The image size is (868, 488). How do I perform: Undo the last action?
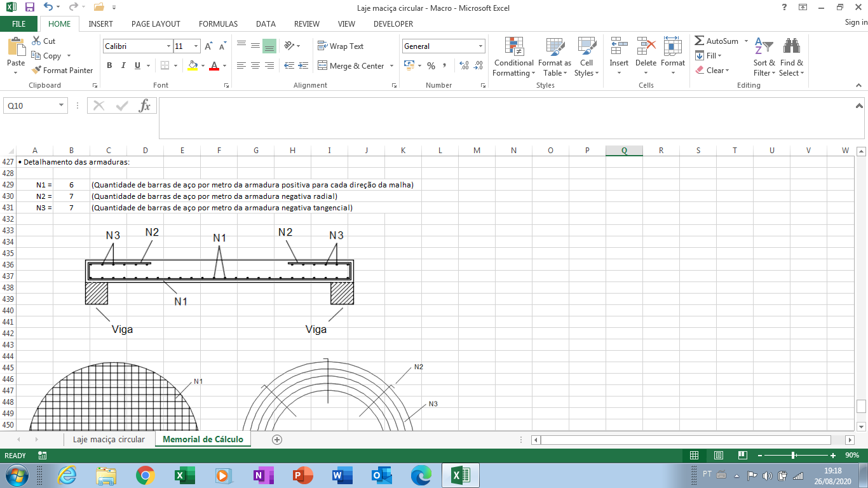pos(48,8)
